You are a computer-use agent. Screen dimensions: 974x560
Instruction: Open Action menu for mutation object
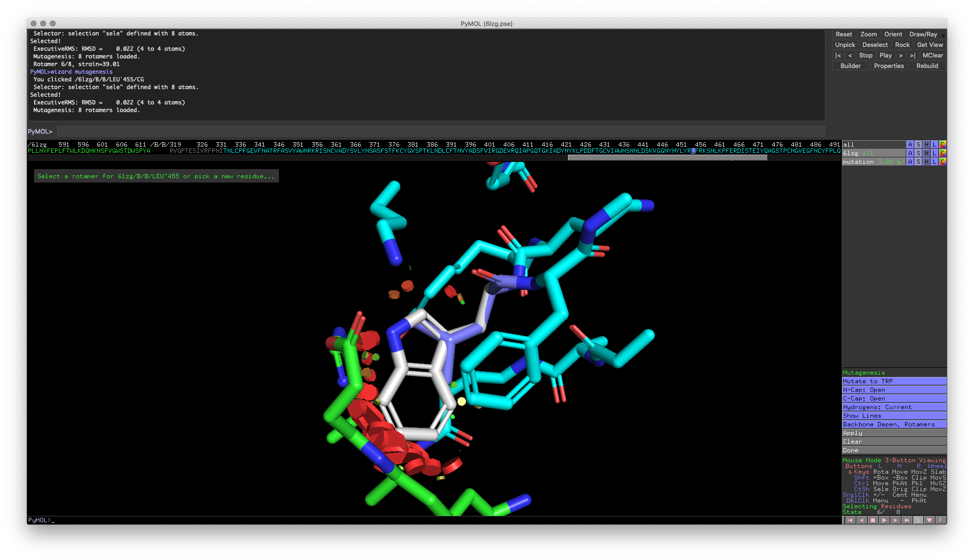[910, 162]
